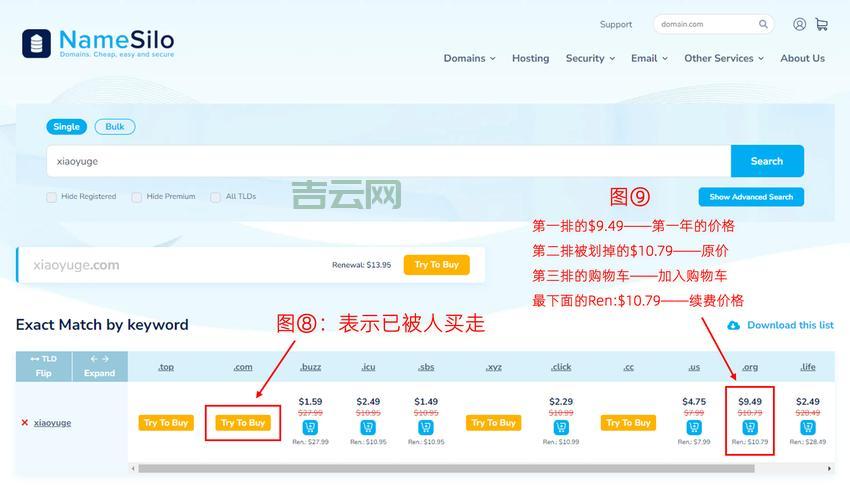
Task: Expand the Security dropdown menu
Action: click(590, 58)
